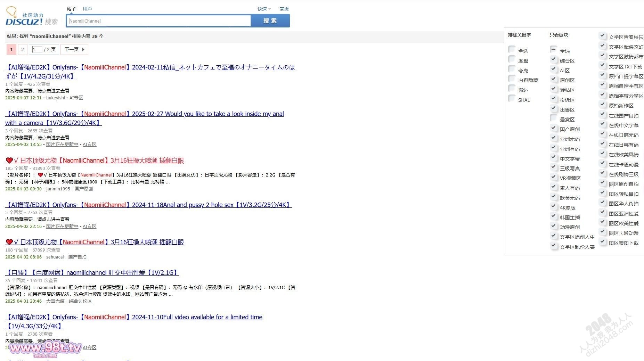
Task: Uncheck the 文字区武侠玄幻 checkbox
Action: click(x=603, y=45)
